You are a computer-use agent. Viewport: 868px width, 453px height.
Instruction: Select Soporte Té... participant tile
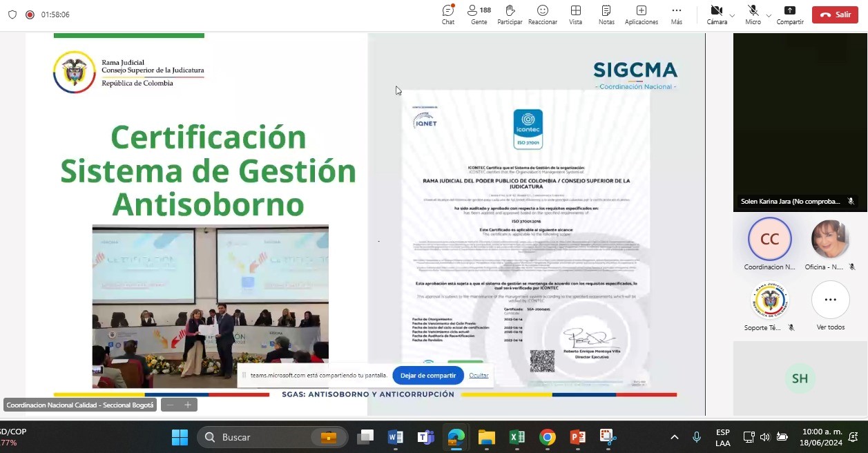tap(770, 306)
